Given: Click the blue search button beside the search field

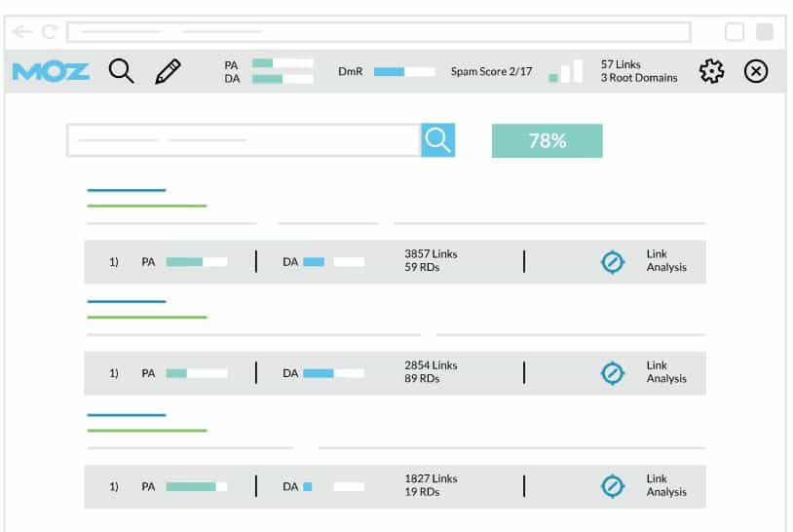Looking at the screenshot, I should [438, 140].
